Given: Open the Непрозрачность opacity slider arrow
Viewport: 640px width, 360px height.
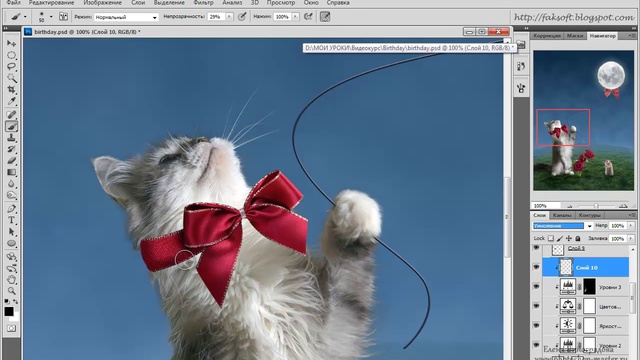Looking at the screenshot, I should [x=229, y=17].
